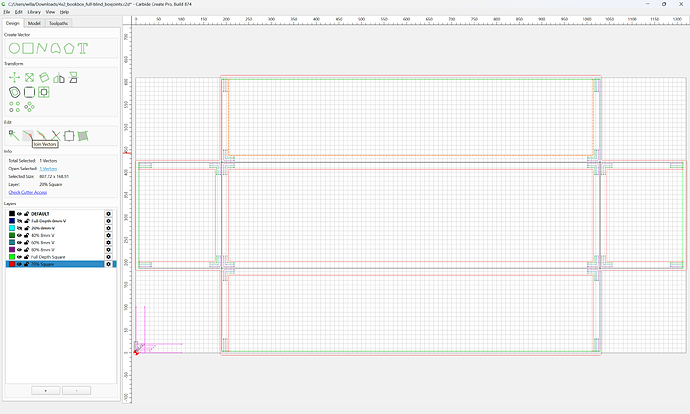Image resolution: width=690 pixels, height=414 pixels.
Task: Open the Offset vectors tool
Action: pos(15,92)
